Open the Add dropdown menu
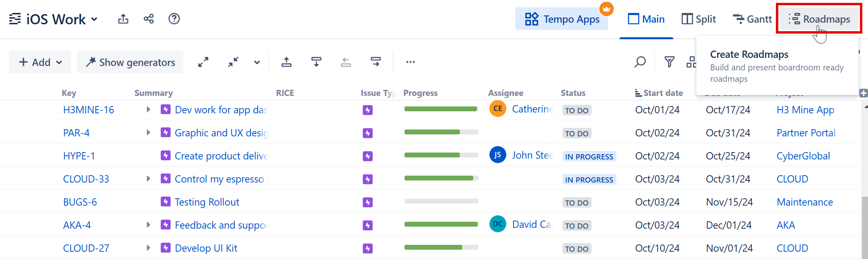Screen dimensions: 868x259 [x=40, y=62]
